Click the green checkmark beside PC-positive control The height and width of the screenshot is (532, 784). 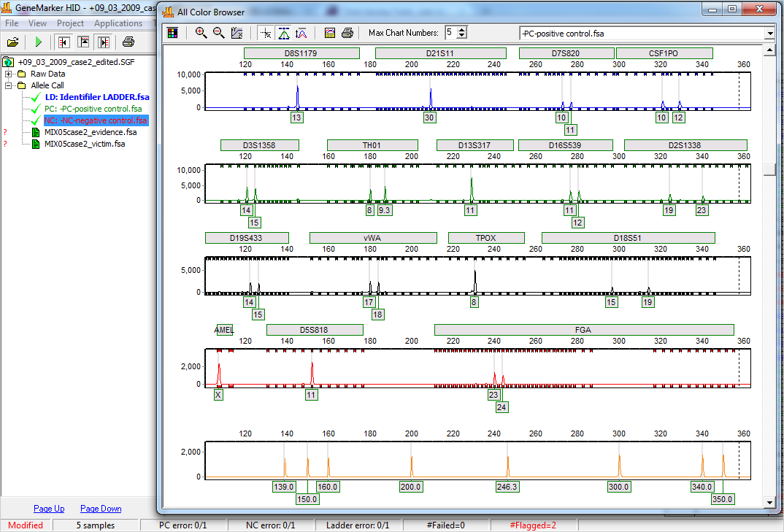click(x=36, y=109)
